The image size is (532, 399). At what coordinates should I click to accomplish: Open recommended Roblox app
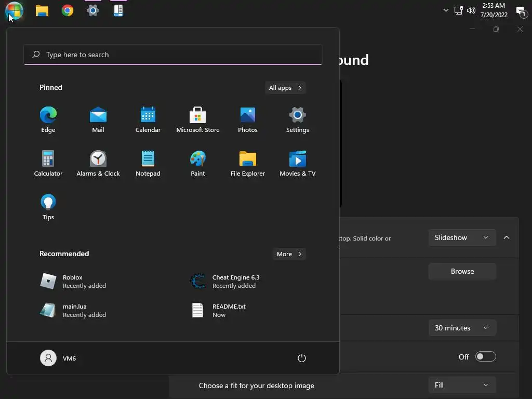73,281
